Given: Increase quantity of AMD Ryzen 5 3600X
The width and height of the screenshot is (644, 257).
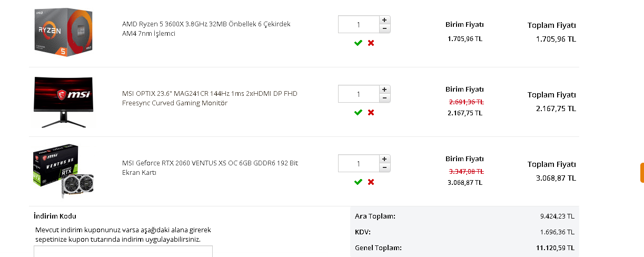Looking at the screenshot, I should coord(384,20).
